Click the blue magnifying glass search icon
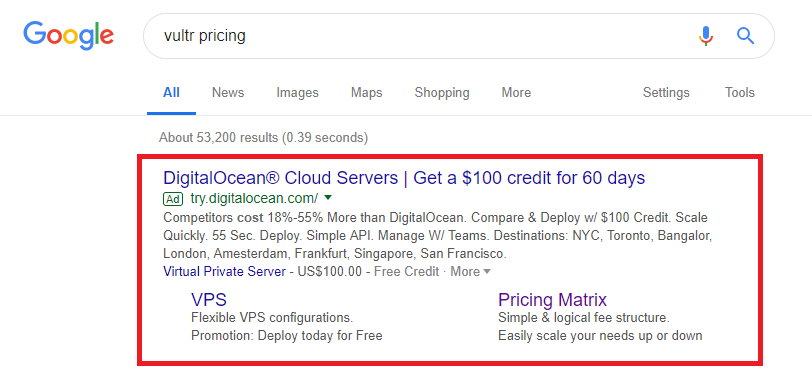Screen dimensions: 812x370 click(745, 36)
